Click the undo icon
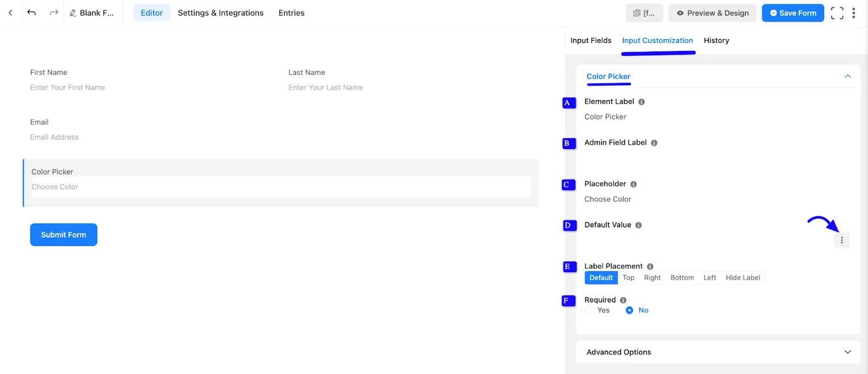The height and width of the screenshot is (374, 868). 31,12
